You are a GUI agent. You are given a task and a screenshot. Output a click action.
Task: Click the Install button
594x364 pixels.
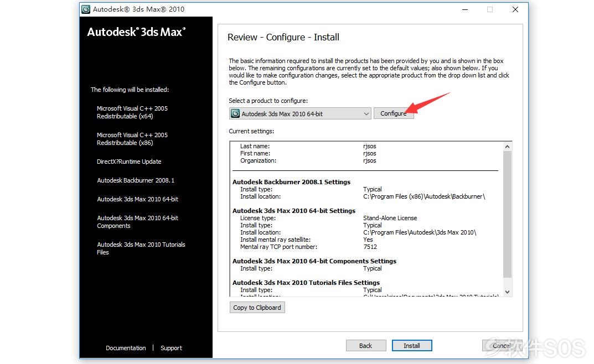tap(412, 345)
